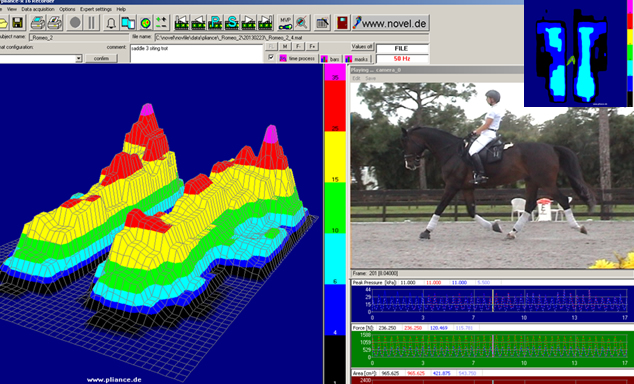Click the pause recording icon

click(92, 23)
